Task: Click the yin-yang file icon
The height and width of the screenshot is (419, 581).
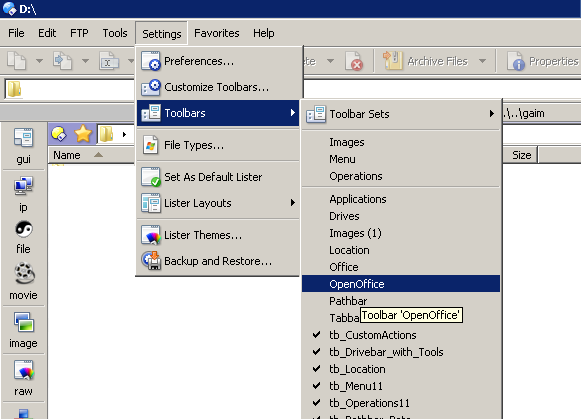Action: (24, 229)
